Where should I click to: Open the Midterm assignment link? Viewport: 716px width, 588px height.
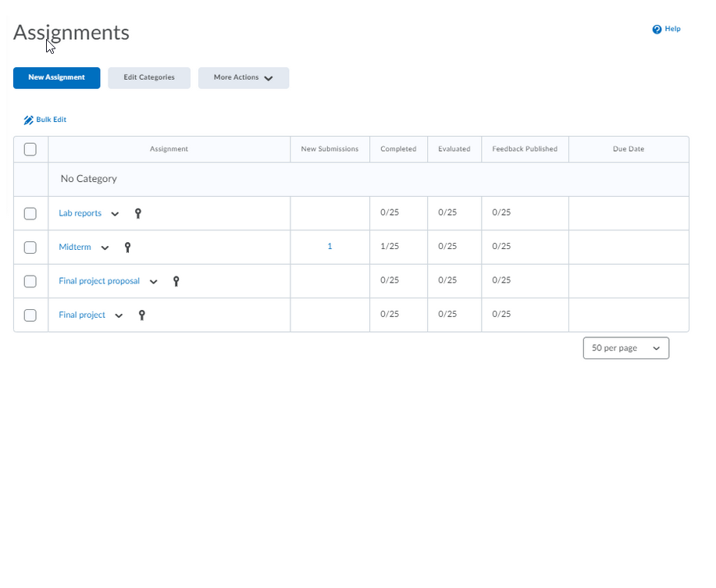click(x=74, y=248)
